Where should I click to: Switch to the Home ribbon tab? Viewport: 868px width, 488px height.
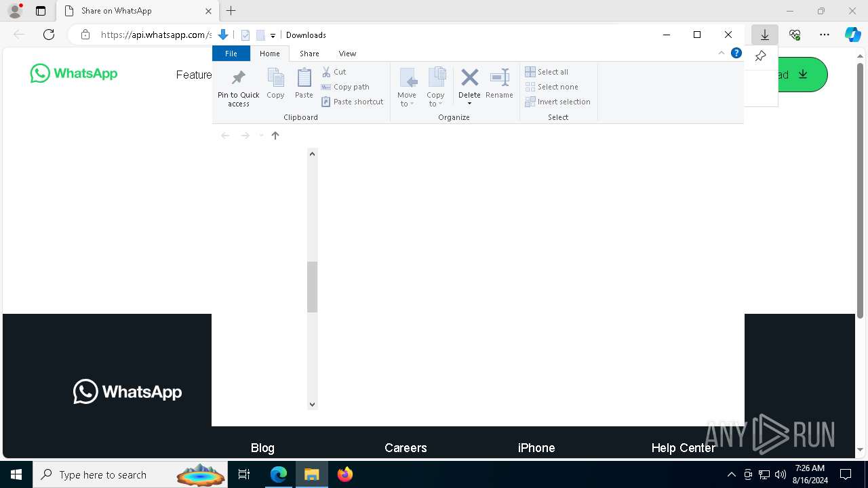tap(269, 54)
